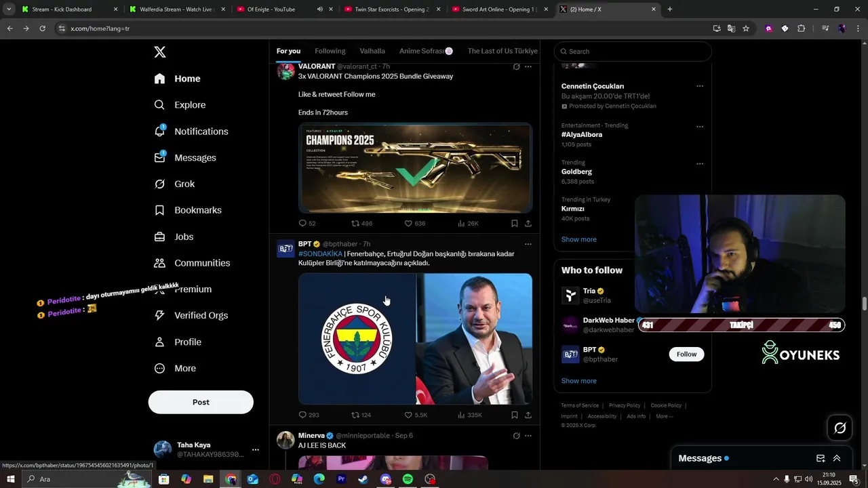Click the white Post button
This screenshot has height=488, width=868.
[x=201, y=402]
